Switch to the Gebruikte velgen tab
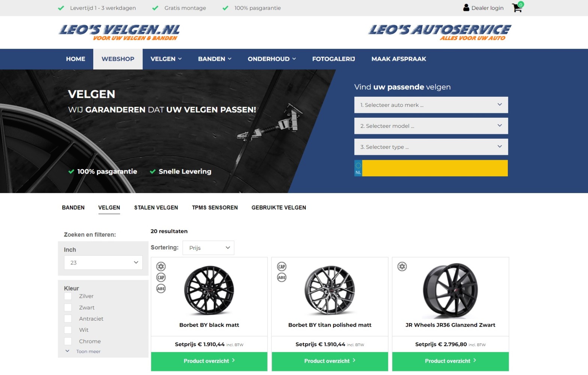 pos(279,208)
